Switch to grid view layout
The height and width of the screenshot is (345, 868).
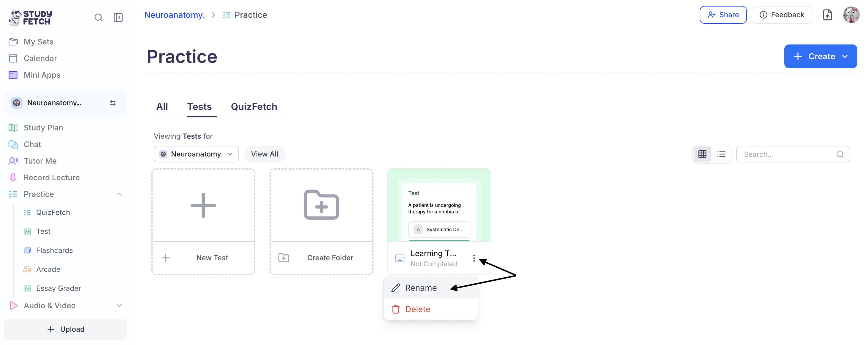point(702,154)
